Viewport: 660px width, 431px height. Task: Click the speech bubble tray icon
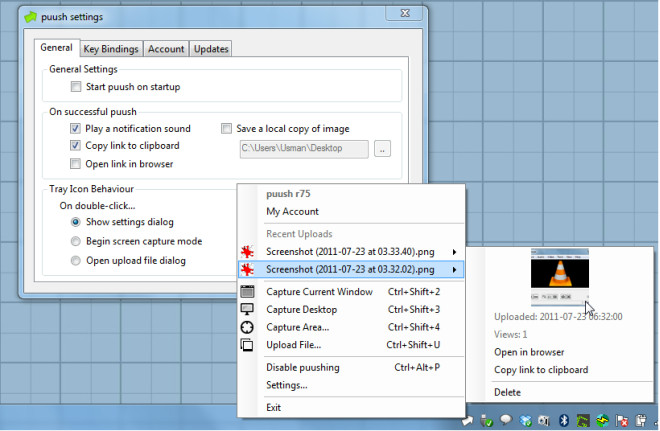point(506,420)
